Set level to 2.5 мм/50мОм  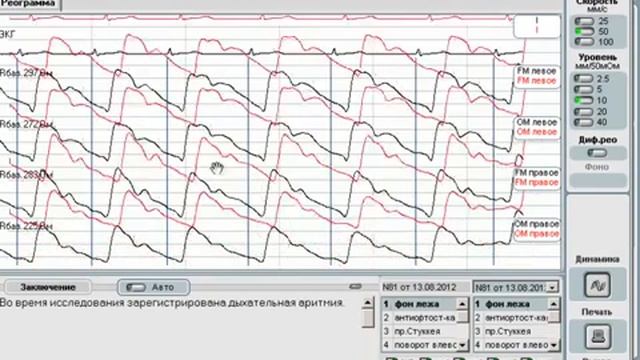tap(584, 78)
